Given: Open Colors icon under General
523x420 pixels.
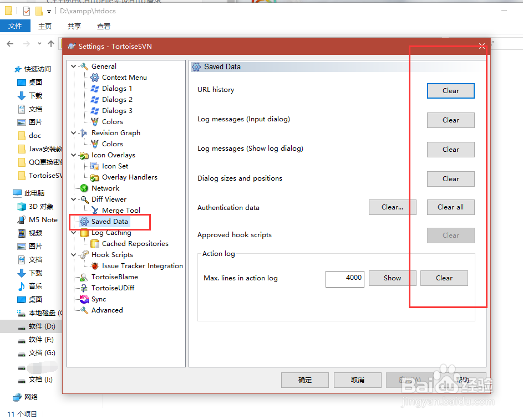Looking at the screenshot, I should click(x=95, y=122).
